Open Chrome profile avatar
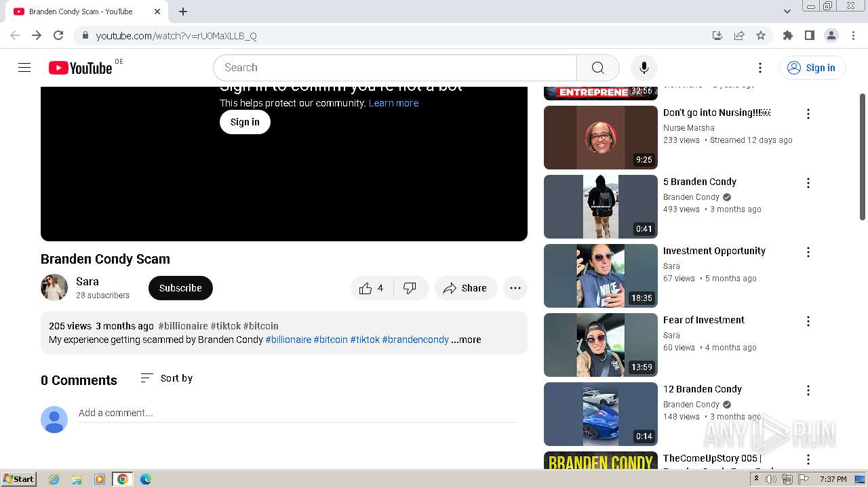868x488 pixels. point(831,35)
